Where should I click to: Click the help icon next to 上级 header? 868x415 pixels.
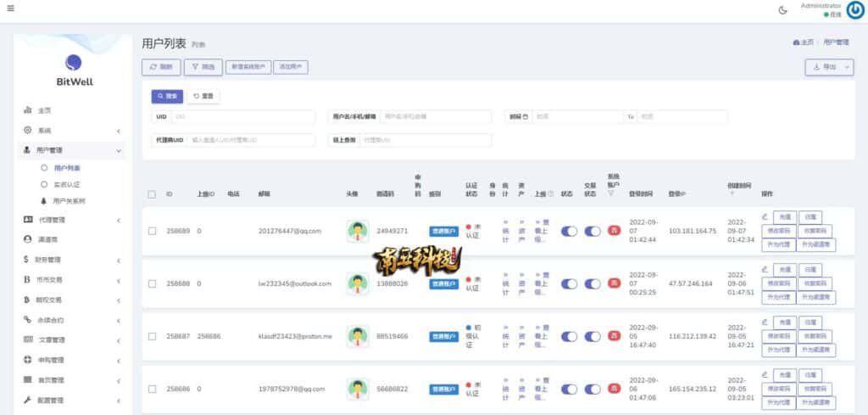[x=551, y=194]
